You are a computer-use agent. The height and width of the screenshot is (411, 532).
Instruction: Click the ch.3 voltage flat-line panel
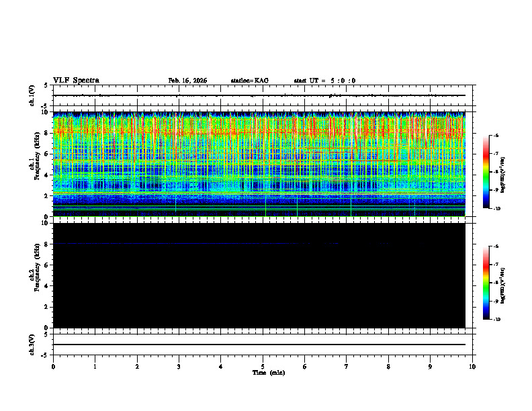click(x=263, y=345)
